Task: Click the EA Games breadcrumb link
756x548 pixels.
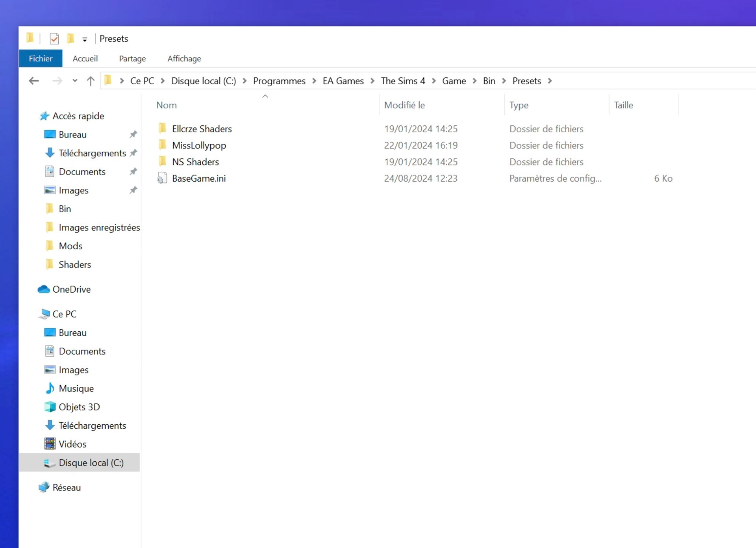Action: 343,81
